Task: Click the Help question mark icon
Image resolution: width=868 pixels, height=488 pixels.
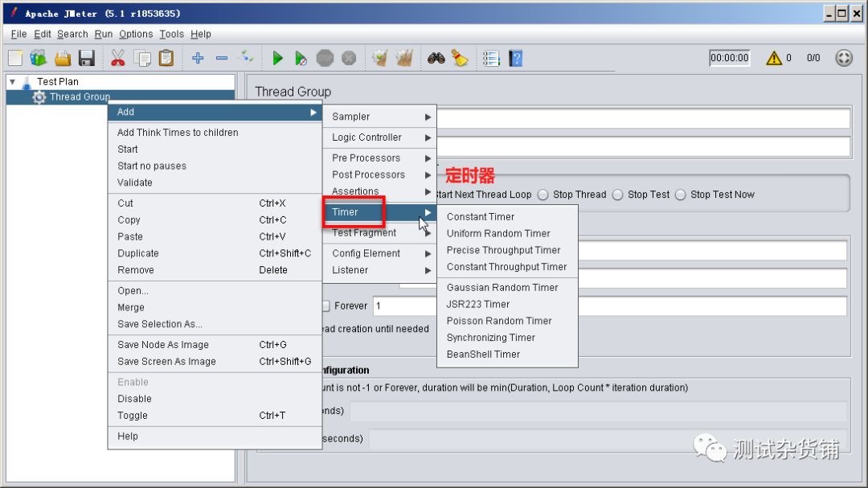Action: [x=515, y=58]
